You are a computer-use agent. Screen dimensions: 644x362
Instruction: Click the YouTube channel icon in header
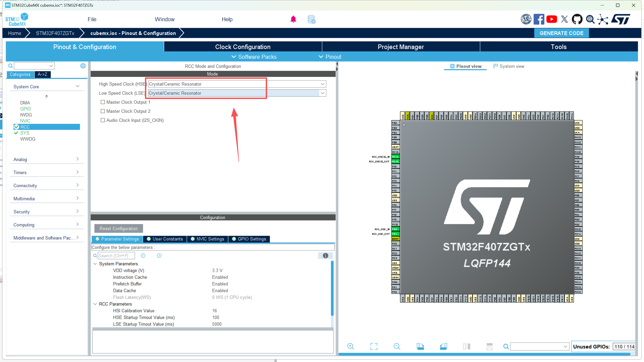(x=552, y=19)
